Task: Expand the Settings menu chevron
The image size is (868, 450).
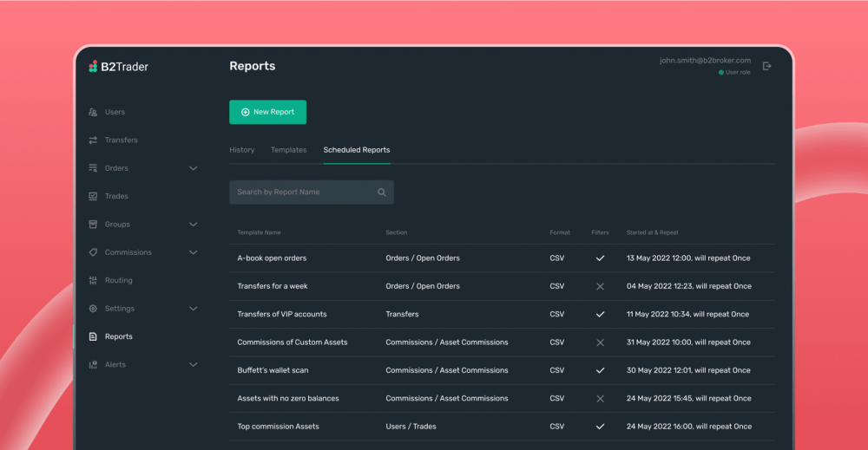Action: click(193, 309)
